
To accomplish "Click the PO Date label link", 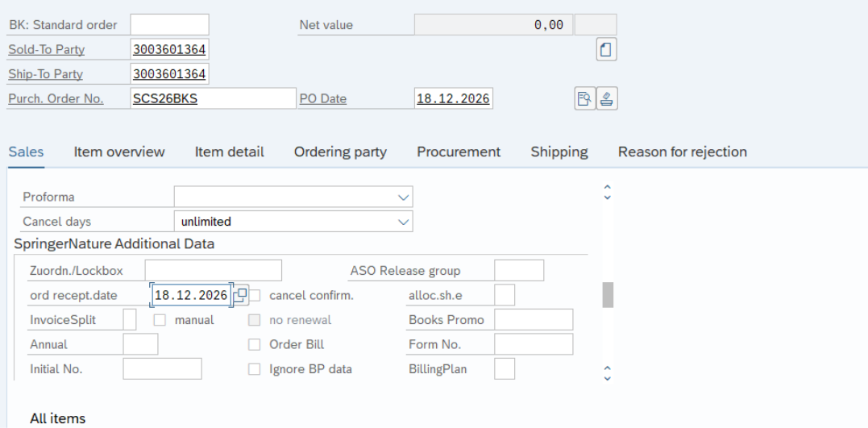I will pos(323,98).
